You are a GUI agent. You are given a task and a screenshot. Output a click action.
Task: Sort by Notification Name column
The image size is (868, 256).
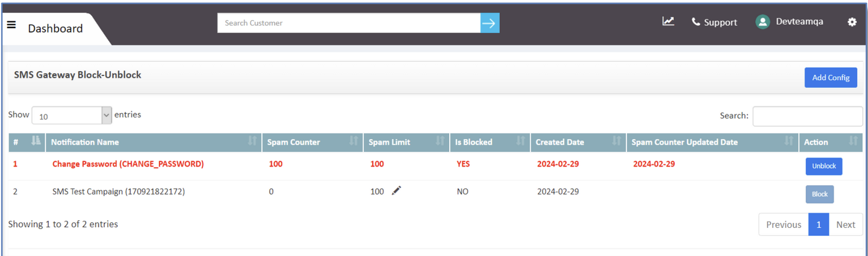[x=252, y=141]
